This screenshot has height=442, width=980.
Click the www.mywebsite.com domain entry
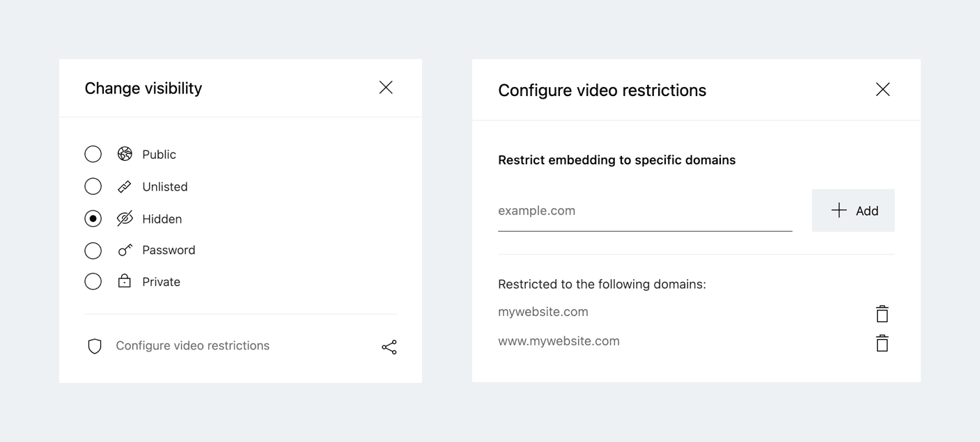[x=559, y=341]
